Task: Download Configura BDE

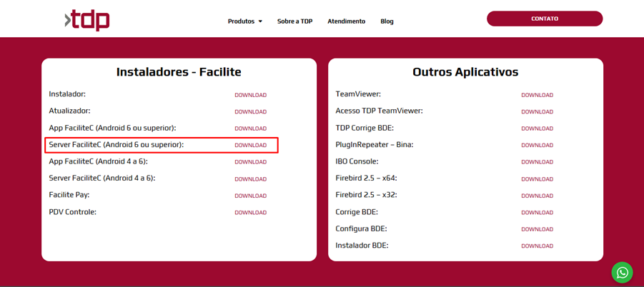Action: point(538,229)
